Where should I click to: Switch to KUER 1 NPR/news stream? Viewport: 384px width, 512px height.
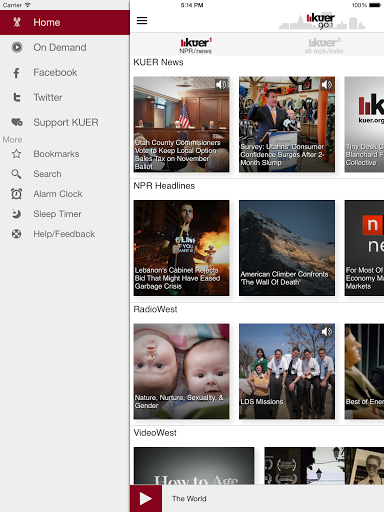196,46
